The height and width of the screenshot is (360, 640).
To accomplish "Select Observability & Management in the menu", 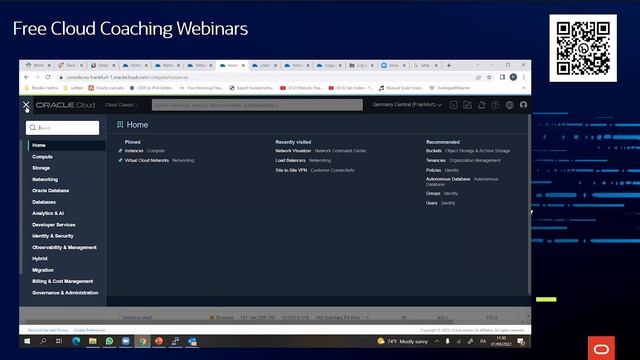I will (64, 247).
